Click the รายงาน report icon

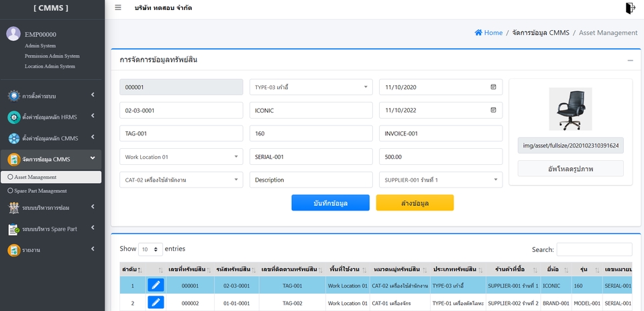pos(14,250)
